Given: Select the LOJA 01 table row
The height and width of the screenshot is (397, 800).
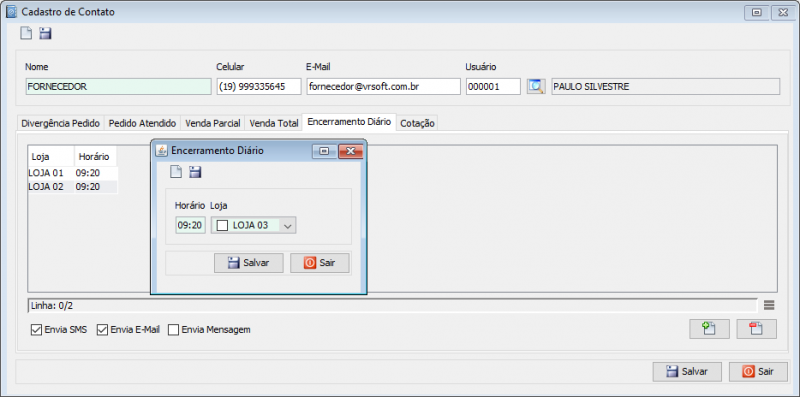Looking at the screenshot, I should pos(72,173).
